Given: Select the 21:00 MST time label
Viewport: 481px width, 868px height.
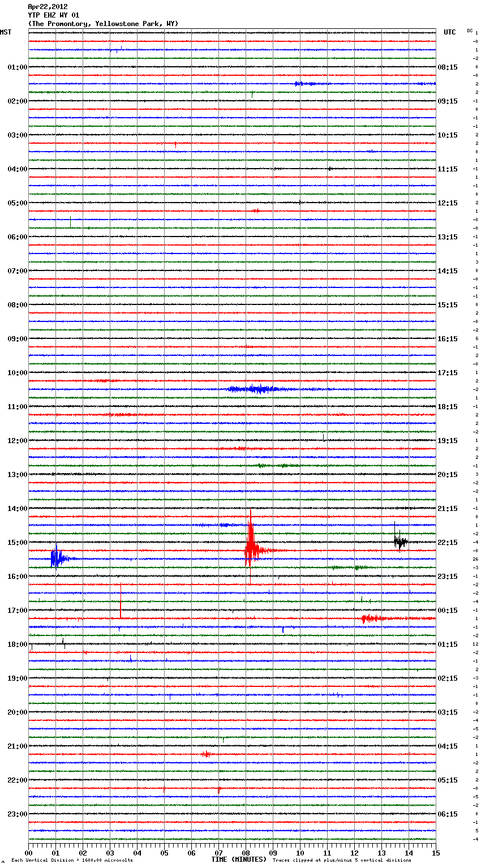Looking at the screenshot, I should [17, 746].
